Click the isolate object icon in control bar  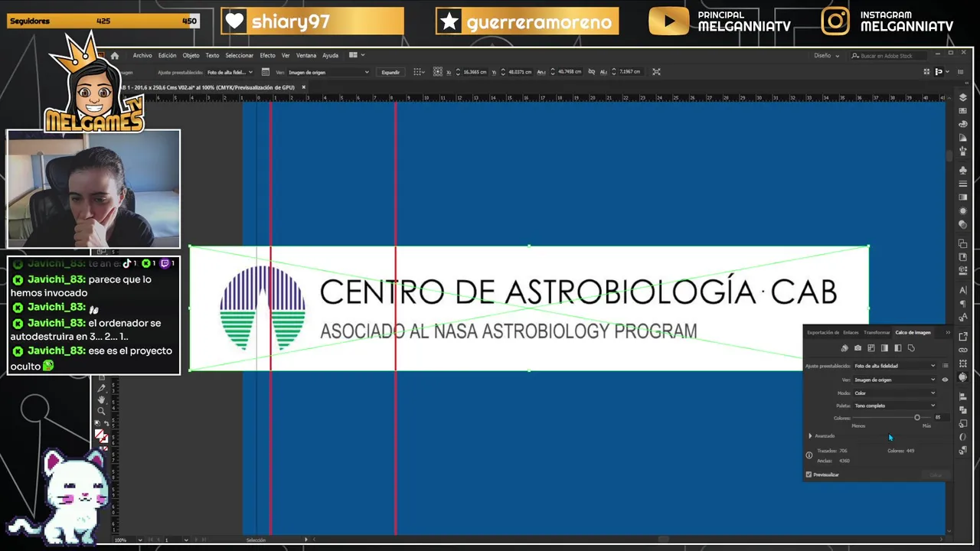point(657,72)
